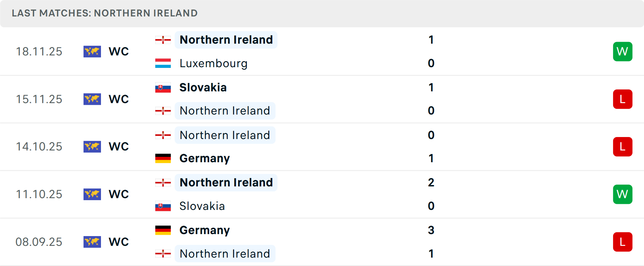Screen dimensions: 644x266
Task: Click the 'Last Matches: Northern Ireland' header
Action: (x=105, y=13)
